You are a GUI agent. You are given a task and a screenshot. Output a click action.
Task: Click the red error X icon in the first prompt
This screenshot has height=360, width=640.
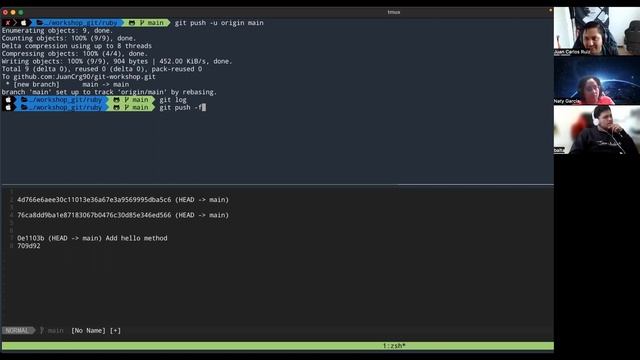tap(7, 23)
